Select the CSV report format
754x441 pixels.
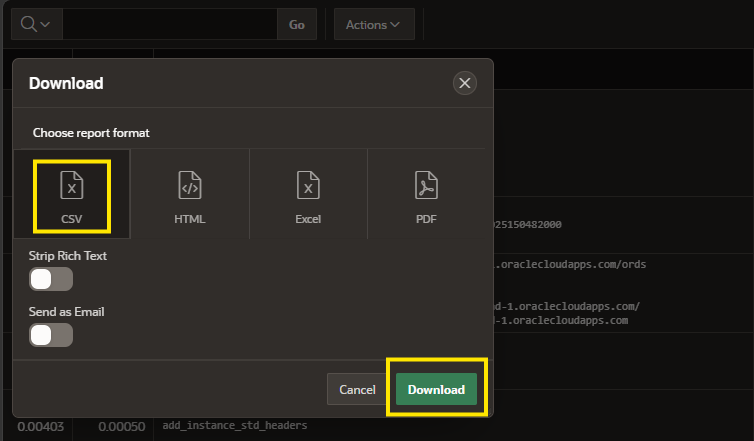click(72, 194)
